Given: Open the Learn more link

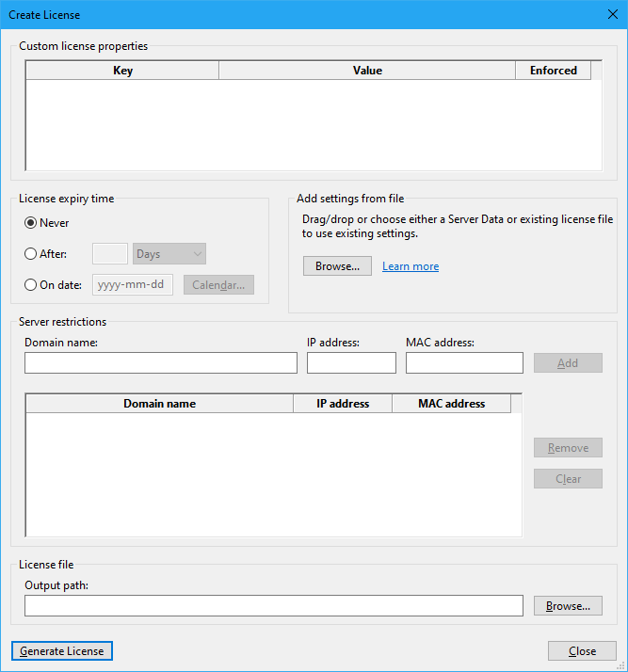Looking at the screenshot, I should [411, 266].
